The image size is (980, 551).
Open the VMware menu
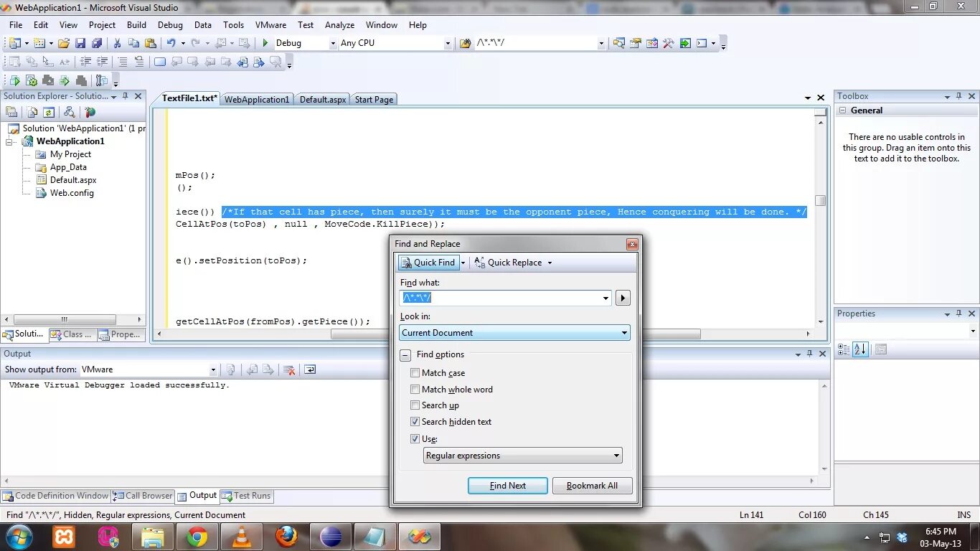270,24
